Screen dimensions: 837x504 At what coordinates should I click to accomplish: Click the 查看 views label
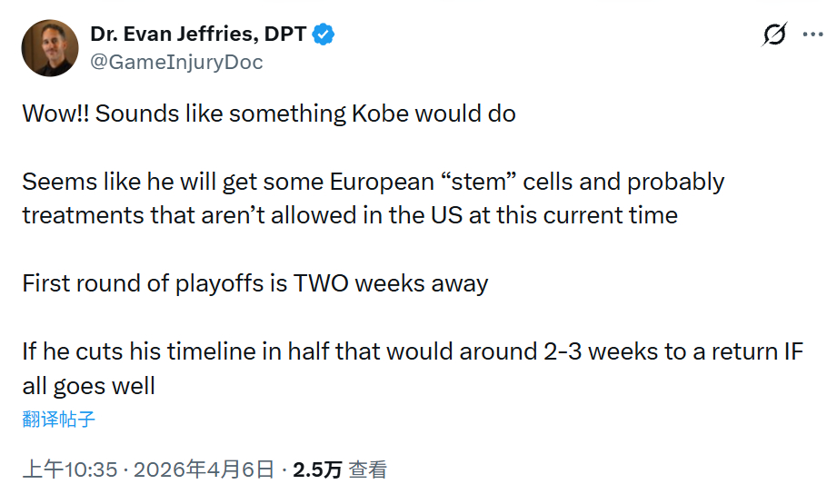pos(368,469)
